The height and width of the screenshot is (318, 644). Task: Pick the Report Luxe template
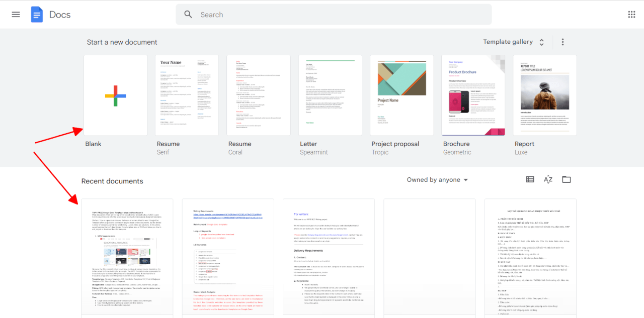[x=544, y=95]
